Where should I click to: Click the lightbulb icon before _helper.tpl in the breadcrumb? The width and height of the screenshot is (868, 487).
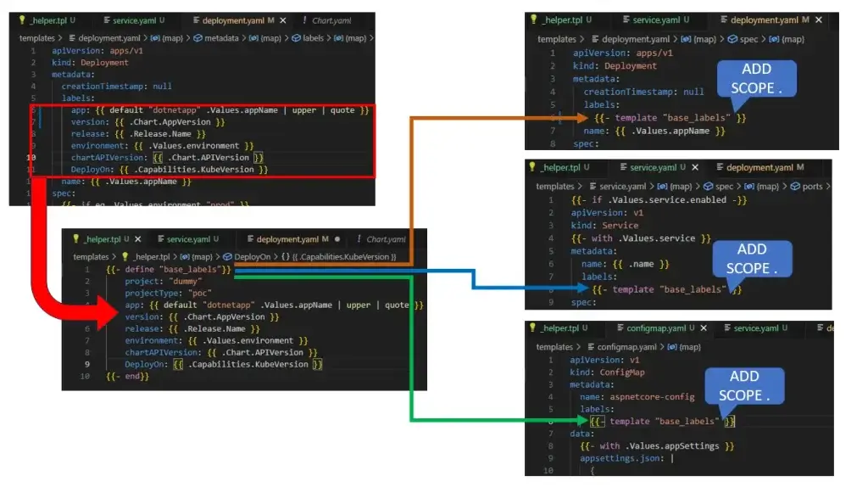[125, 256]
